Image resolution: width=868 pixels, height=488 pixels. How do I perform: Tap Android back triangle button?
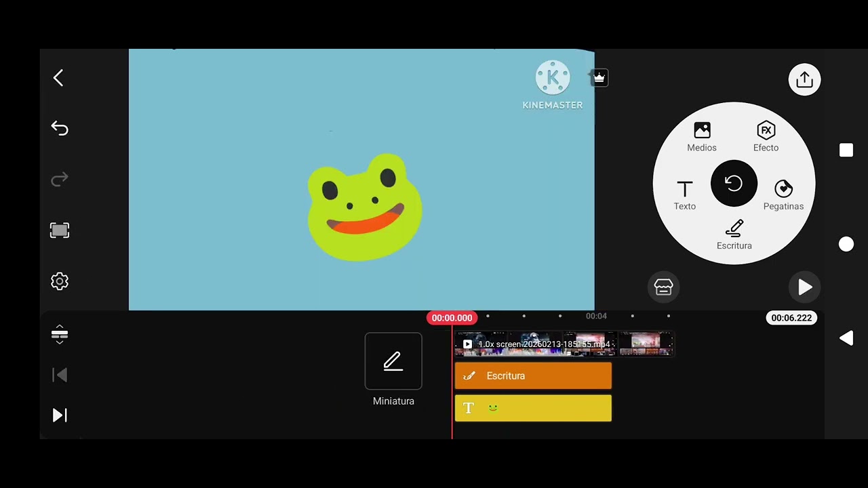(x=846, y=338)
